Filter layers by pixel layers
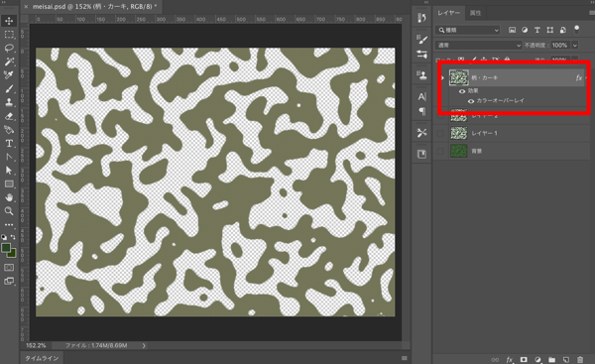 512,30
